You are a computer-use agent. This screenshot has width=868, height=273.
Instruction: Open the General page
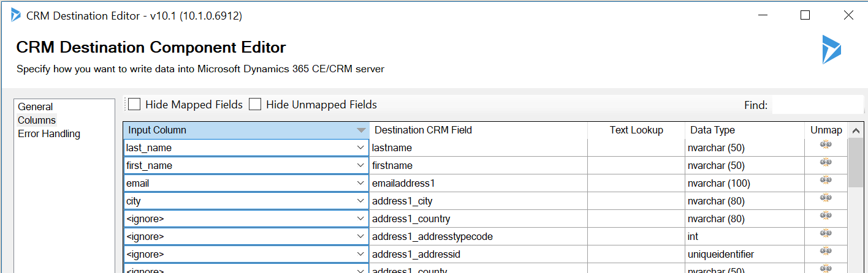coord(36,107)
